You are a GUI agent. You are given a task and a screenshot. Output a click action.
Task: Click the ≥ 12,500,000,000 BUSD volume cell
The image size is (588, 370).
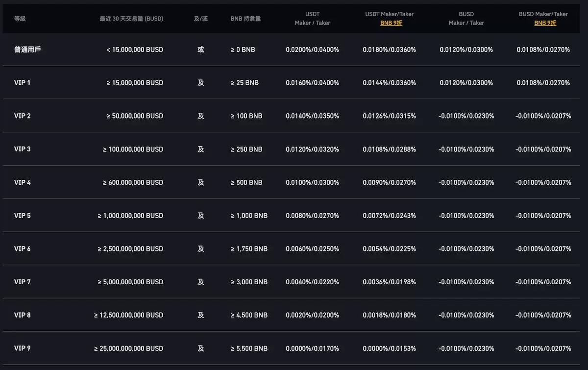[129, 315]
